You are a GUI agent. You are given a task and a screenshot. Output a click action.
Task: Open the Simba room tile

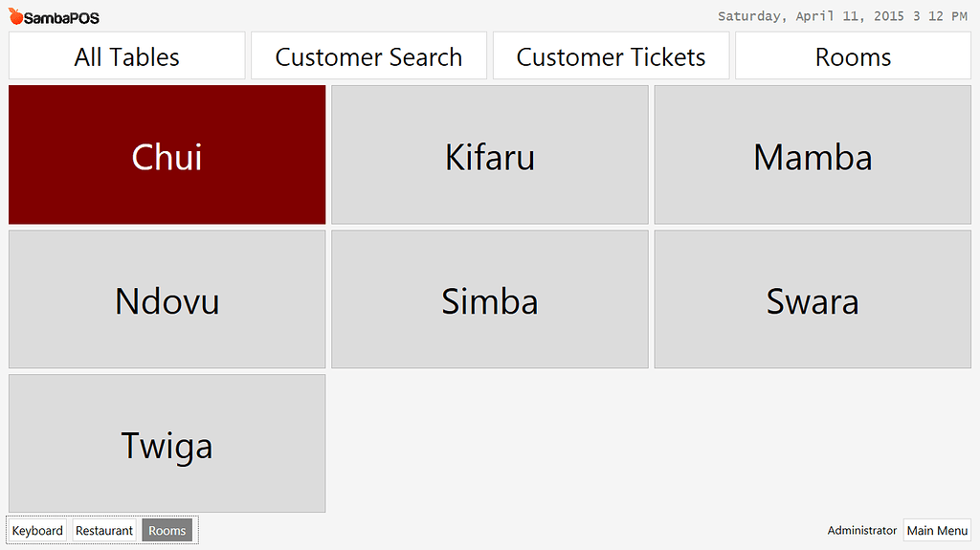pos(489,299)
